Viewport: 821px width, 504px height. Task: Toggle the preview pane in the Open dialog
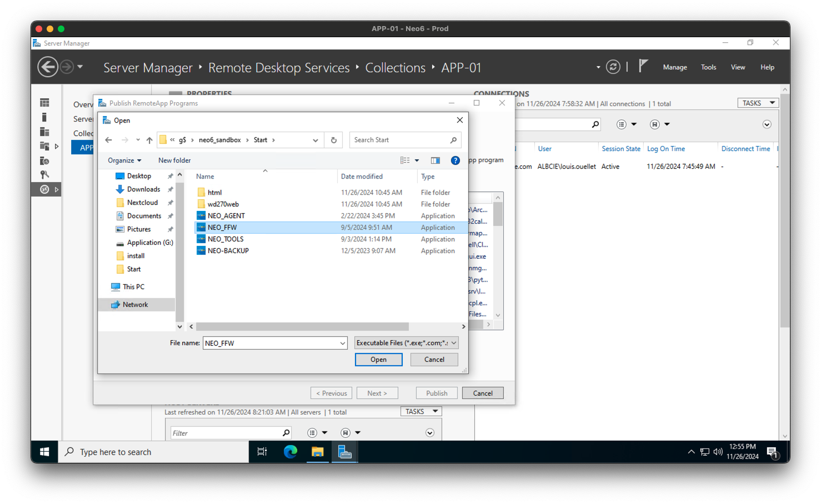(435, 160)
